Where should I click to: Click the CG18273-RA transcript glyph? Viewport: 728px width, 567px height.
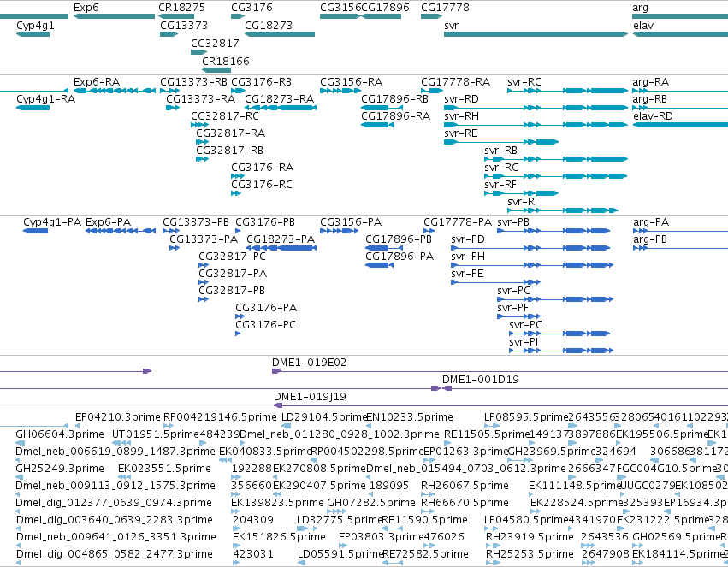pyautogui.click(x=281, y=108)
